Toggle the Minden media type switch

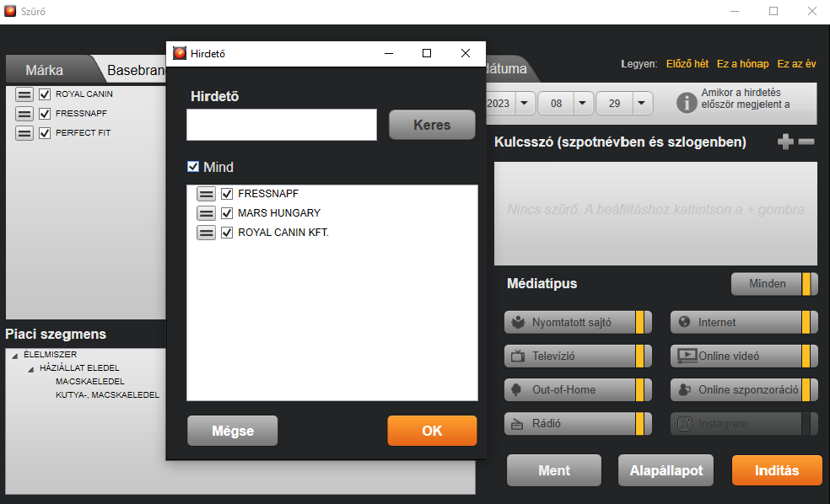pos(774,284)
